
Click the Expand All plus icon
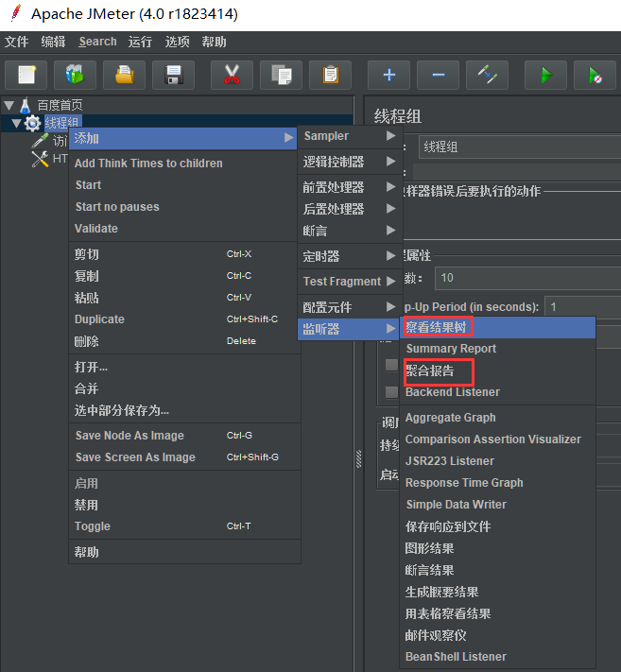[x=388, y=75]
